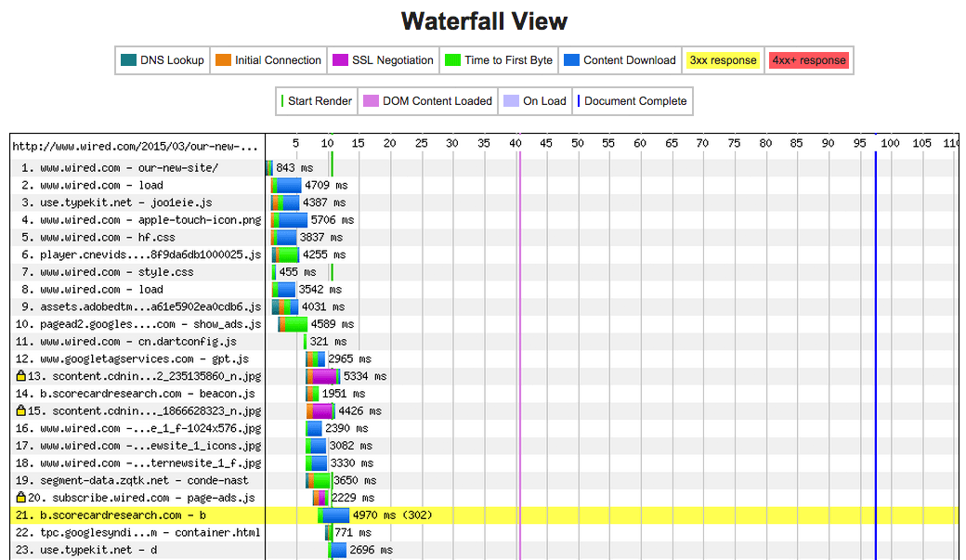Open request 10 show_ads.js
Image resolution: width=966 pixels, height=560 pixels.
(138, 324)
